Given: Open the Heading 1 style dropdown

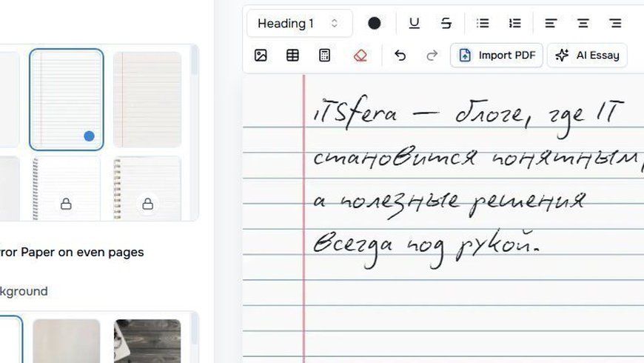Looking at the screenshot, I should (299, 24).
